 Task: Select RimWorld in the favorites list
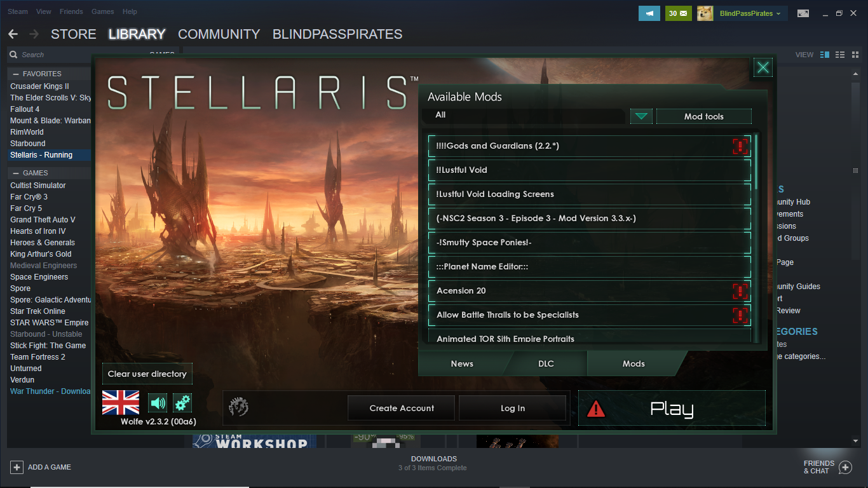pyautogui.click(x=27, y=132)
